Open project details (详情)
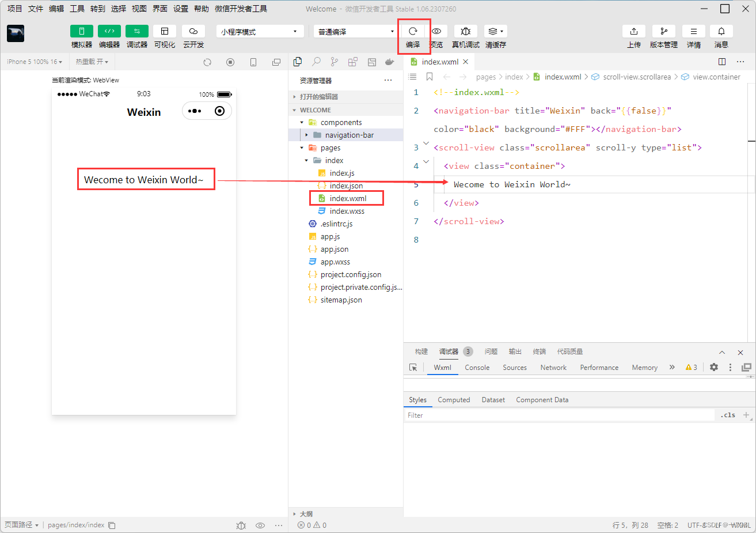Viewport: 756px width, 533px height. 694,31
